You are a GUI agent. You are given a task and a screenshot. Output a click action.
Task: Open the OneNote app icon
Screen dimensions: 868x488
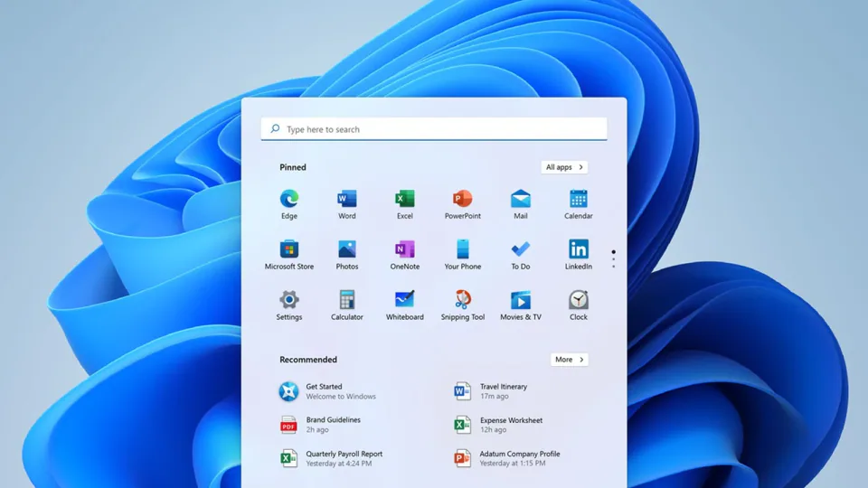coord(405,249)
